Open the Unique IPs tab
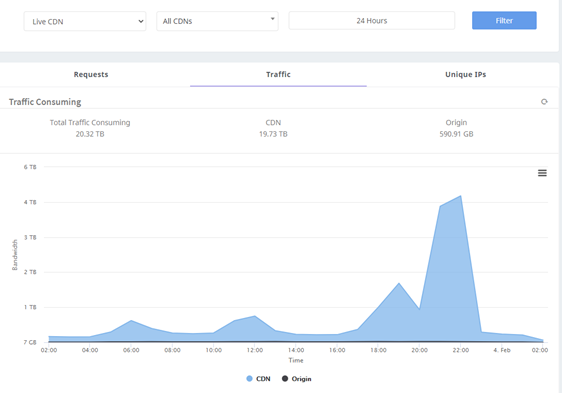The width and height of the screenshot is (562, 393). point(466,74)
